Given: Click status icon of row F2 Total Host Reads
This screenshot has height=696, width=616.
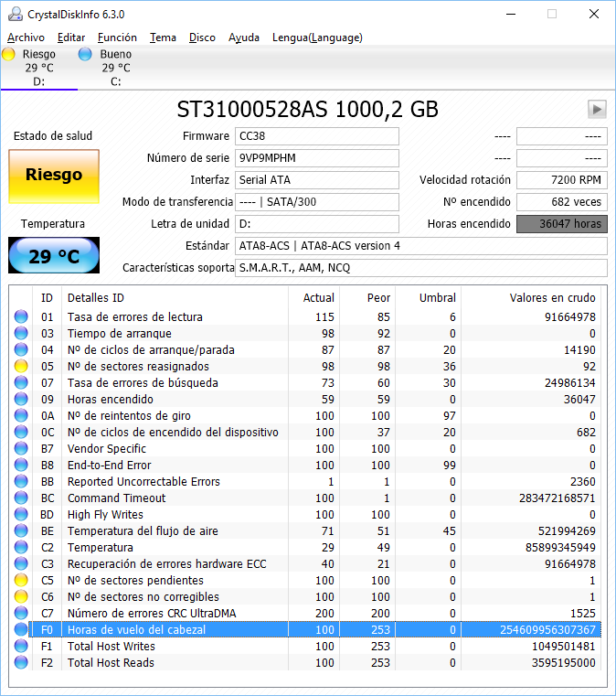Looking at the screenshot, I should (21, 662).
